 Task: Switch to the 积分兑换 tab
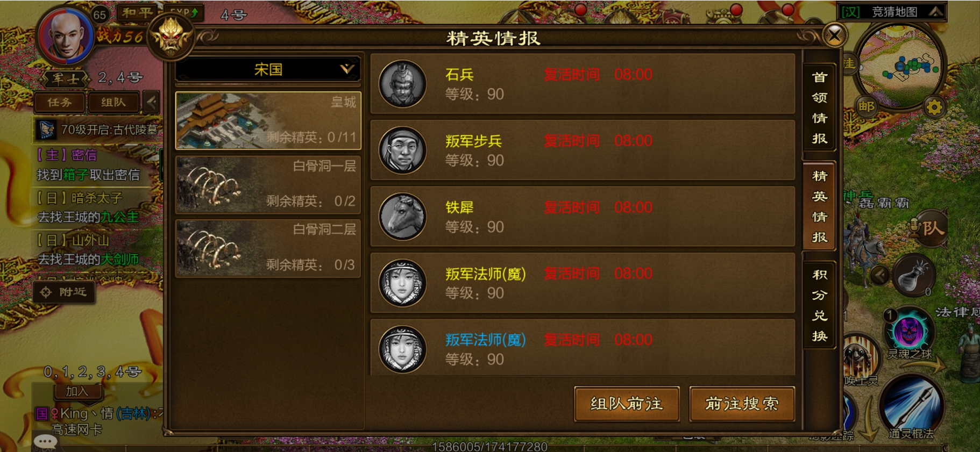click(x=819, y=305)
